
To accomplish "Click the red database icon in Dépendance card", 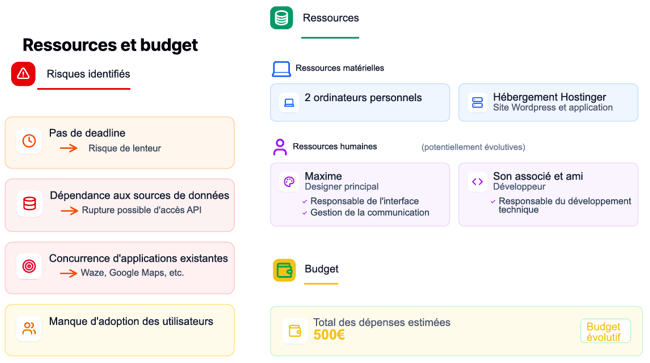I will pos(29,203).
